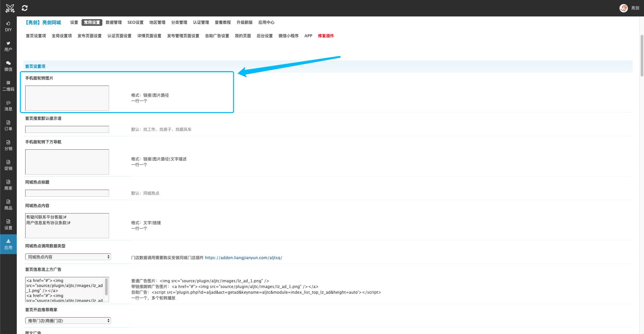Switch to the 后台设置 sub-tab
Screen dimensions: 644x334
tap(265, 36)
